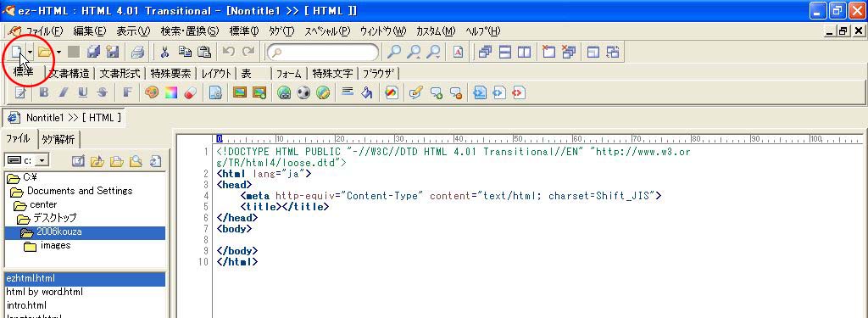Image resolution: width=868 pixels, height=318 pixels.
Task: Click the Cut scissors icon
Action: 164,52
